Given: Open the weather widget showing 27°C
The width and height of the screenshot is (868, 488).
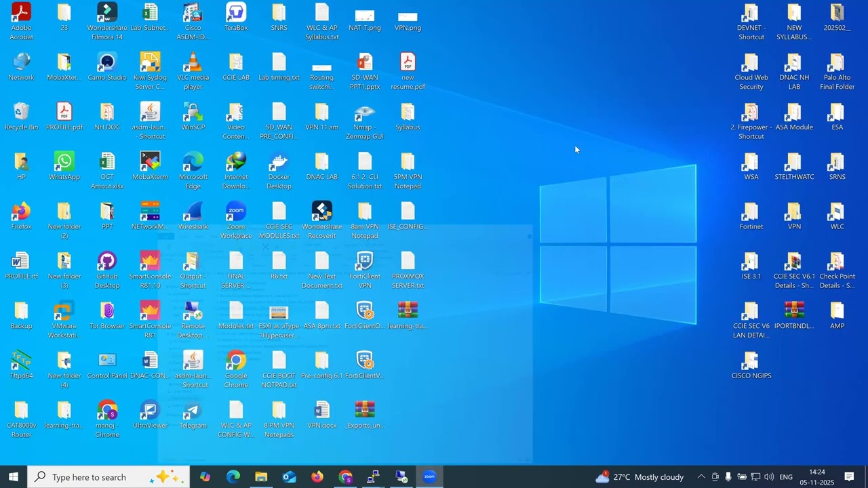Looking at the screenshot, I should pyautogui.click(x=639, y=477).
